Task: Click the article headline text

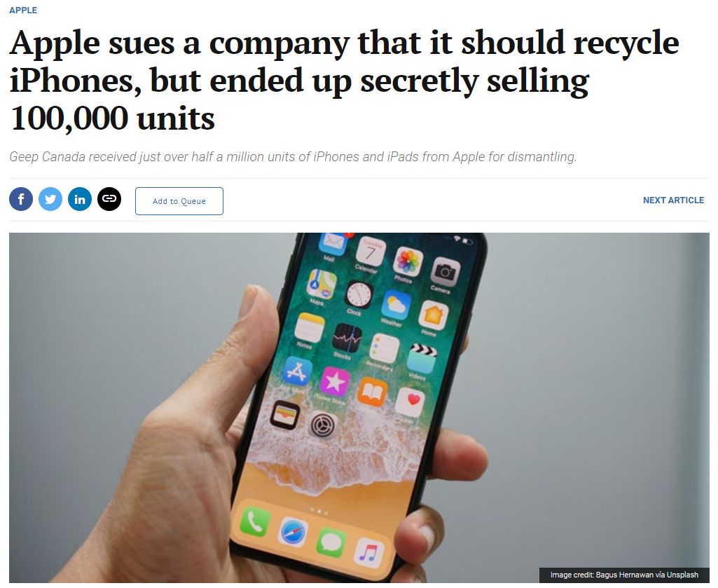Action: [x=344, y=80]
